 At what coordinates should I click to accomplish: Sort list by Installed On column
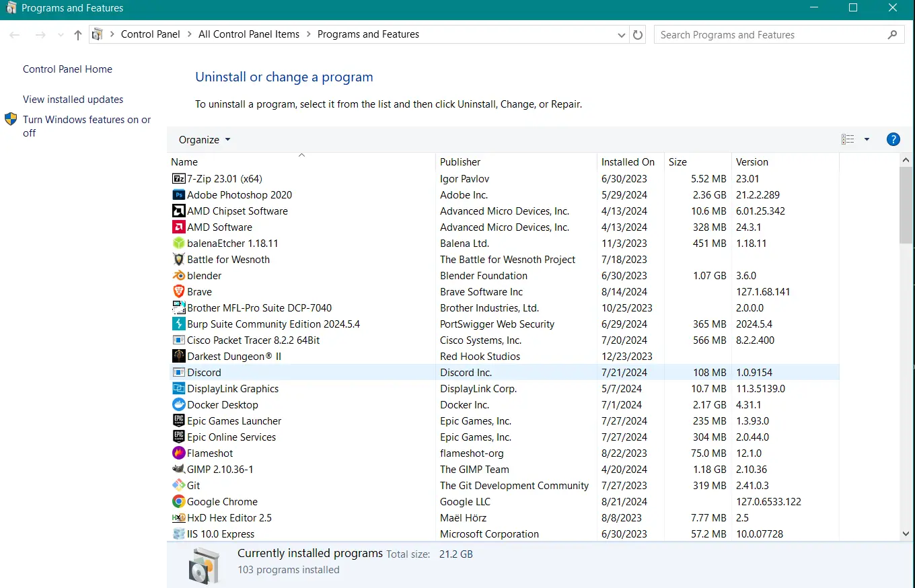tap(627, 162)
